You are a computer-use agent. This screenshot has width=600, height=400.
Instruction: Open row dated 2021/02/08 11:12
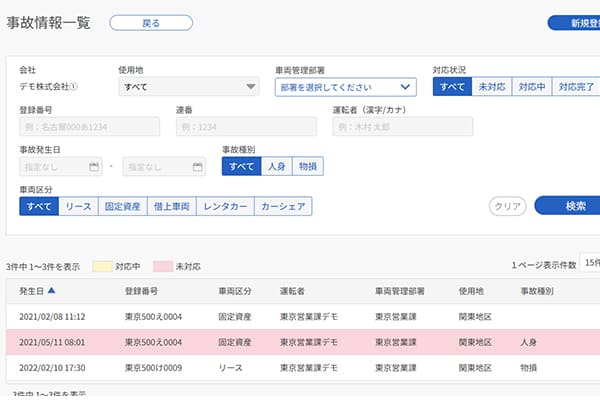303,317
